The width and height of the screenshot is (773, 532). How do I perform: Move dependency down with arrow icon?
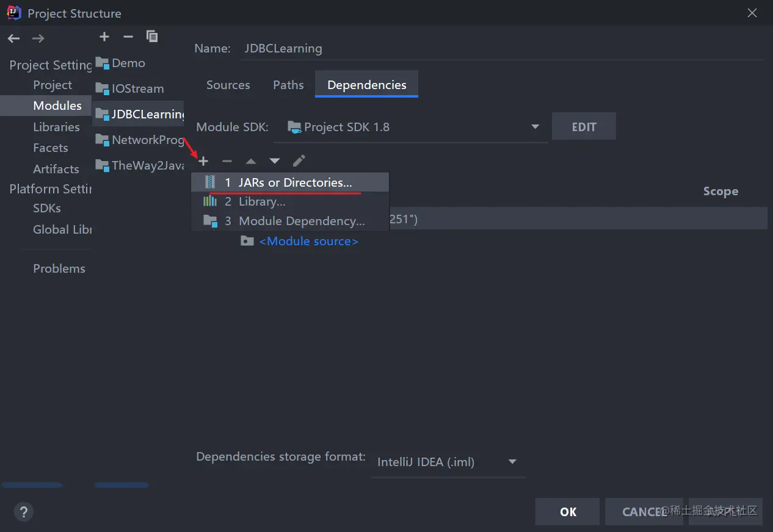click(275, 162)
